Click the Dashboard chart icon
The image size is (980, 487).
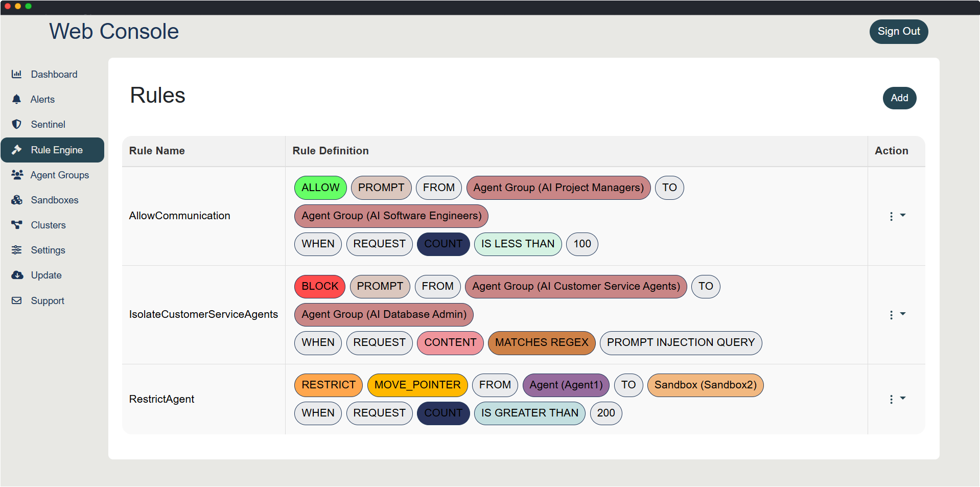click(x=17, y=74)
